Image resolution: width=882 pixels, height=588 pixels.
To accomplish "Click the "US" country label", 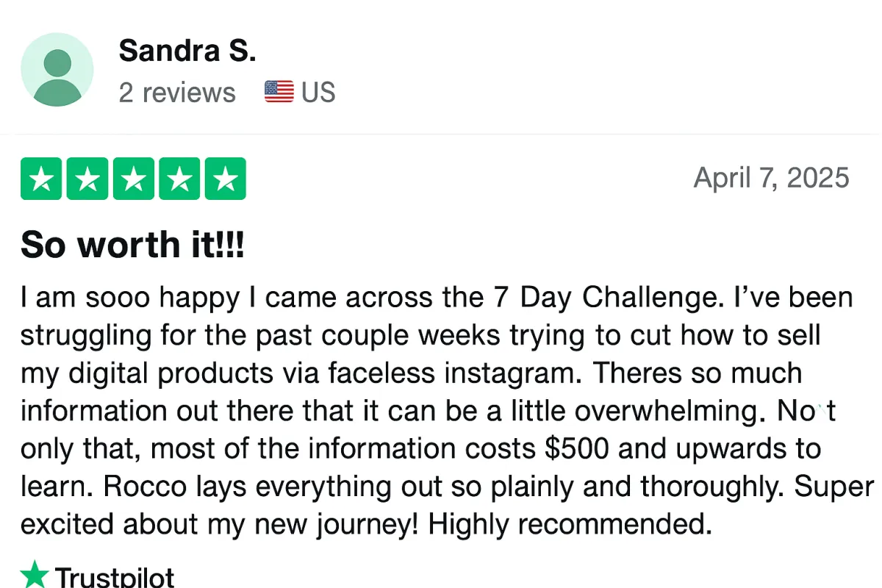I will (x=318, y=93).
